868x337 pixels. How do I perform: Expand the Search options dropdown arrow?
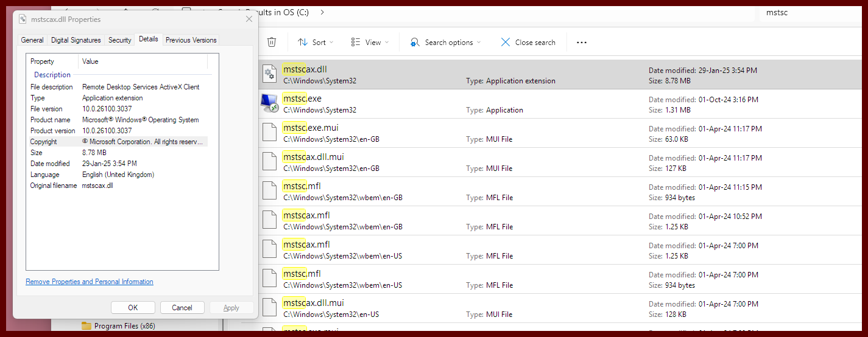click(479, 43)
